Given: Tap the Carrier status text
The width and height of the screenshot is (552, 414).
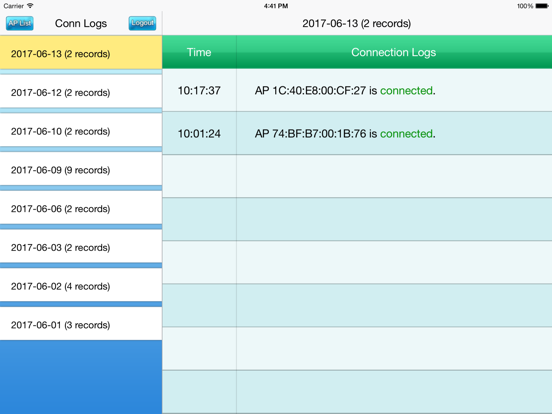Looking at the screenshot, I should tap(14, 6).
